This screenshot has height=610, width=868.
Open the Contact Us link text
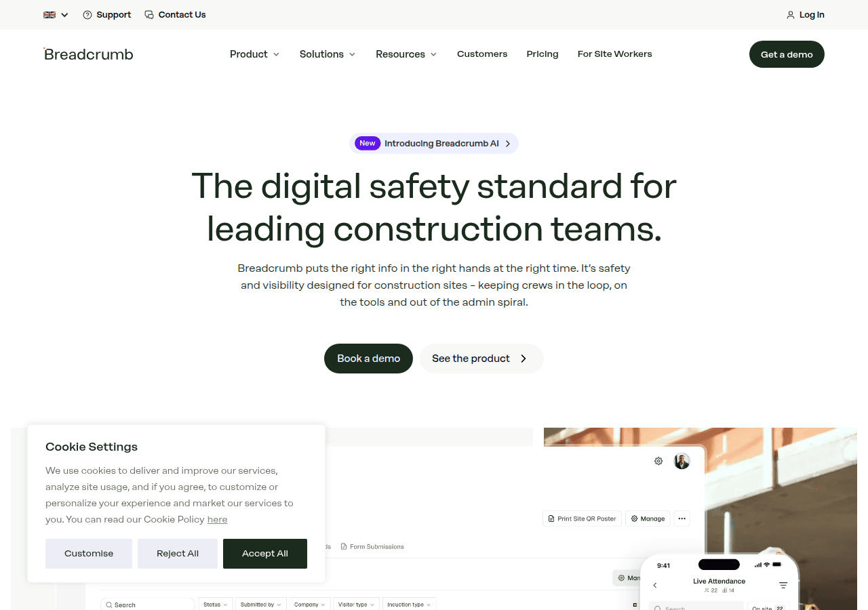[x=182, y=15]
